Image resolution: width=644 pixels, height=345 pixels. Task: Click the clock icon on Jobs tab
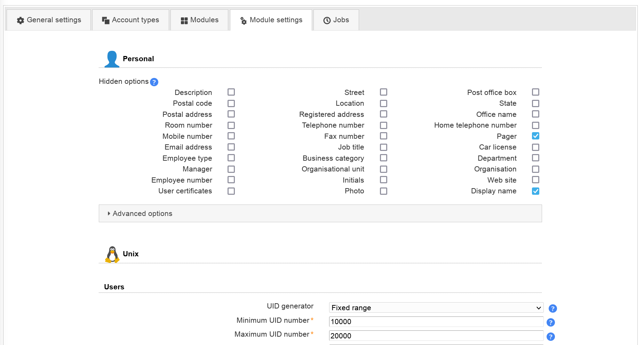coord(327,21)
